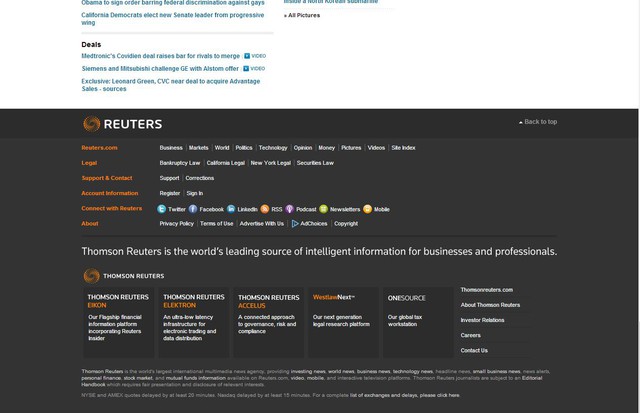The image size is (640, 413).
Task: Open the Markets section link
Action: click(x=198, y=147)
